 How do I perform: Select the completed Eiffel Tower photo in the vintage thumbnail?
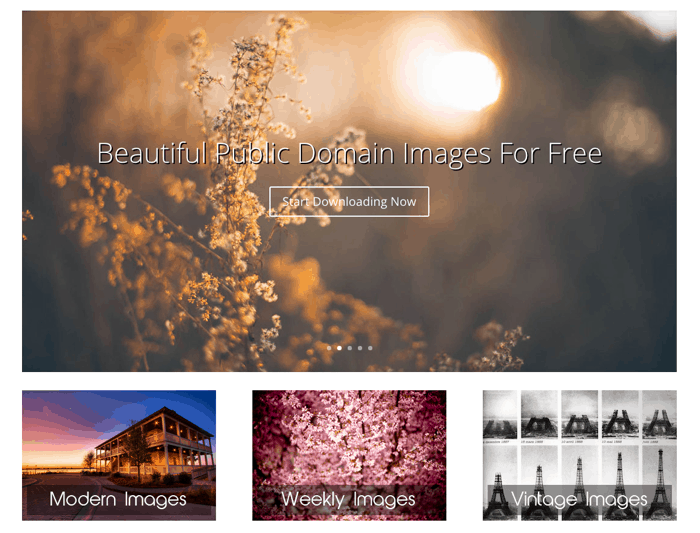click(660, 482)
